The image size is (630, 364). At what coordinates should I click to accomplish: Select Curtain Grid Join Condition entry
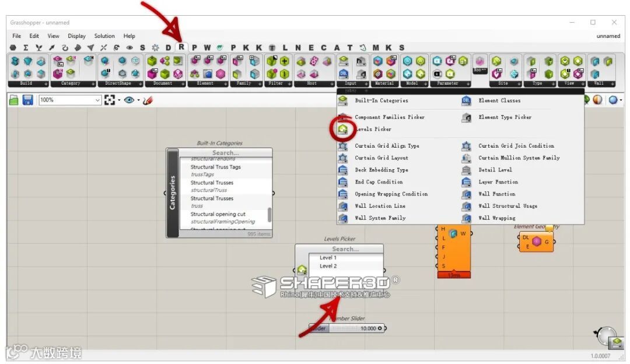pyautogui.click(x=516, y=145)
